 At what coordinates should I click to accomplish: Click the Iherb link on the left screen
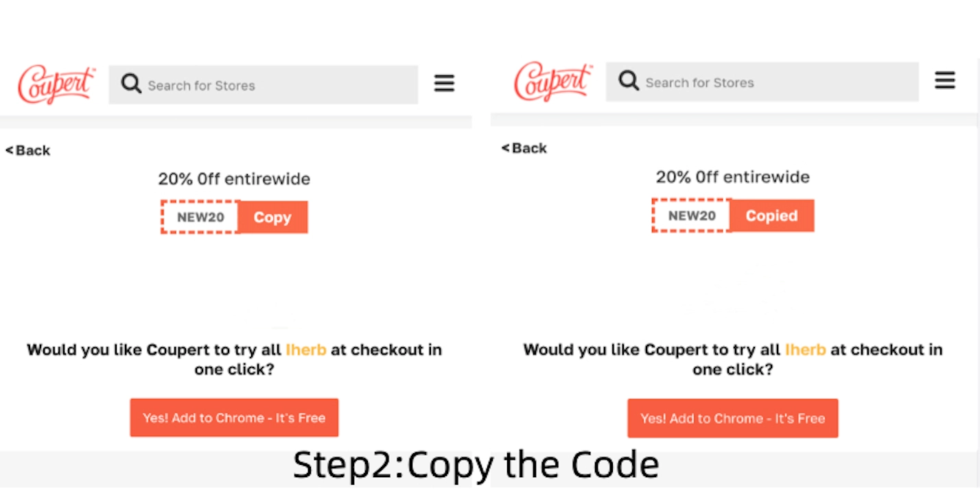[x=306, y=350]
